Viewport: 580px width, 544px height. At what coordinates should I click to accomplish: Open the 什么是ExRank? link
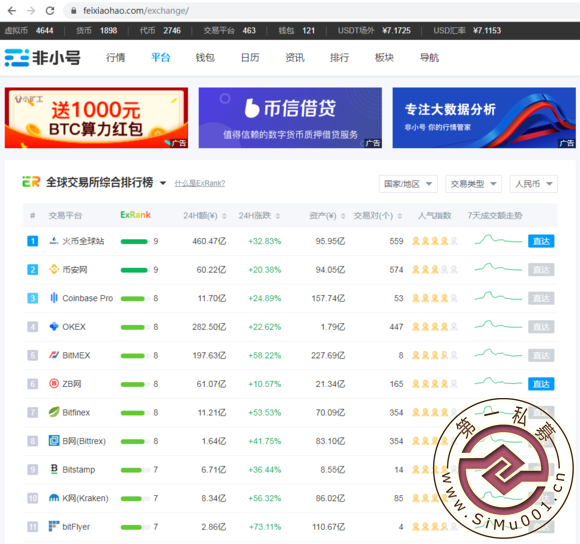(x=200, y=183)
